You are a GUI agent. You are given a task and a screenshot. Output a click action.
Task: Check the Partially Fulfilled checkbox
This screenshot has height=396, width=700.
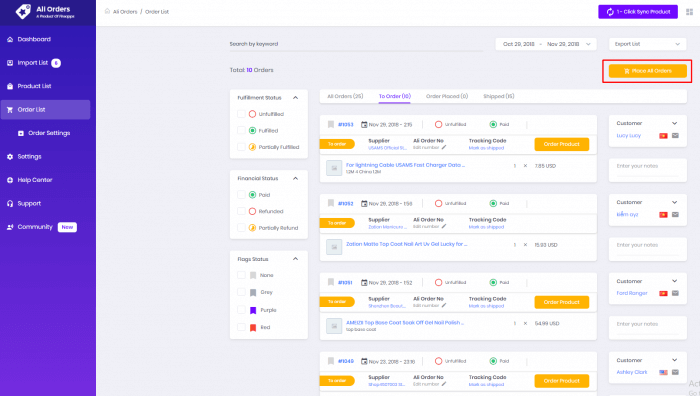(241, 147)
